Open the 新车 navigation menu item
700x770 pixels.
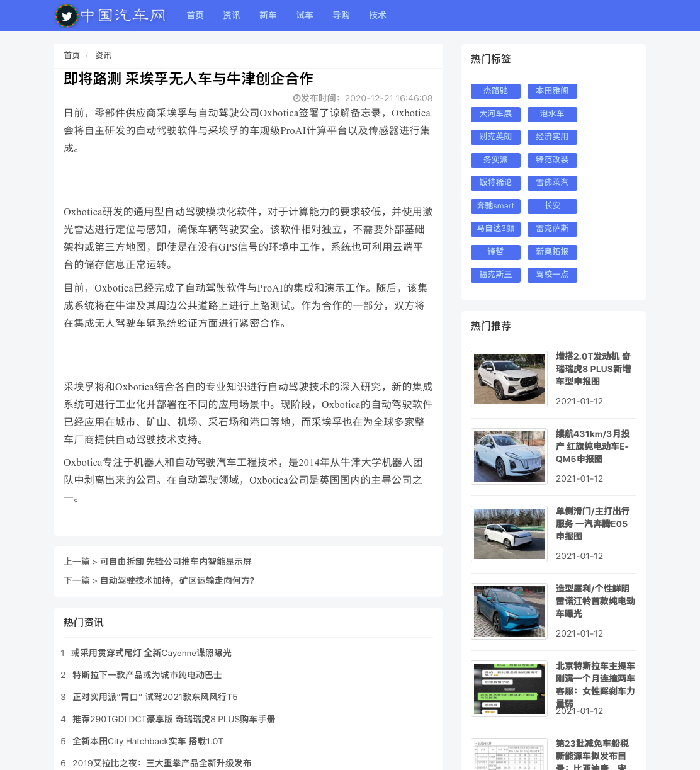[268, 15]
